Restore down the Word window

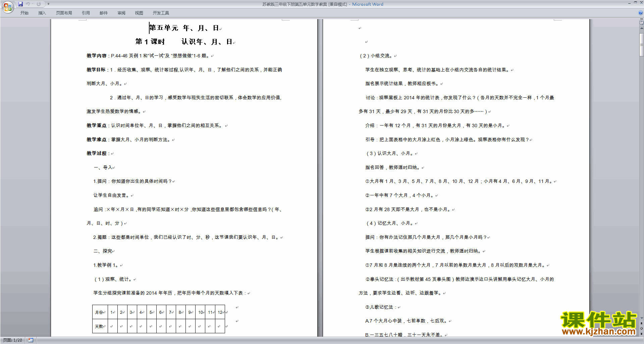635,3
